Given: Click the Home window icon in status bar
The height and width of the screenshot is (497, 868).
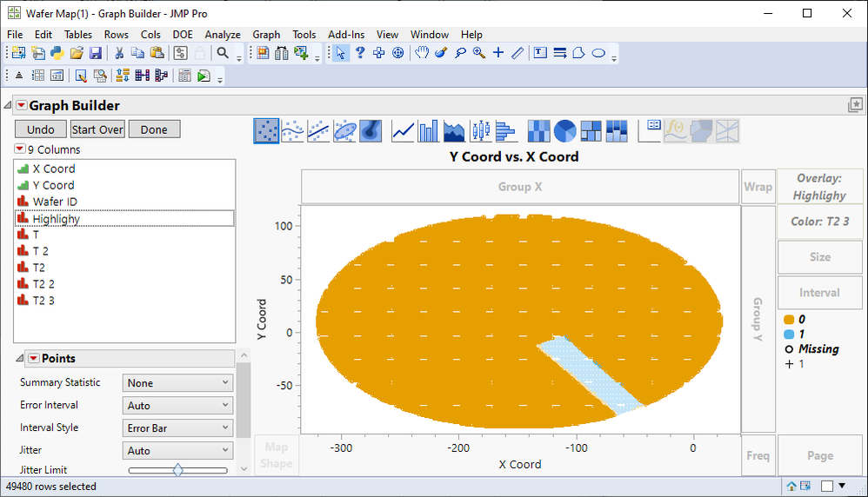Looking at the screenshot, I should point(791,486).
